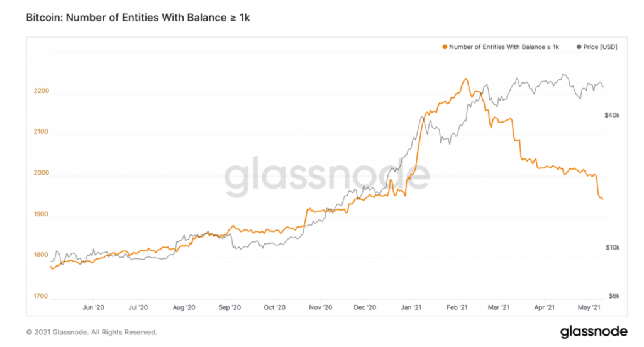Screen dimensions: 644x347
Task: Click the orange dot in the legend
Action: pos(445,47)
